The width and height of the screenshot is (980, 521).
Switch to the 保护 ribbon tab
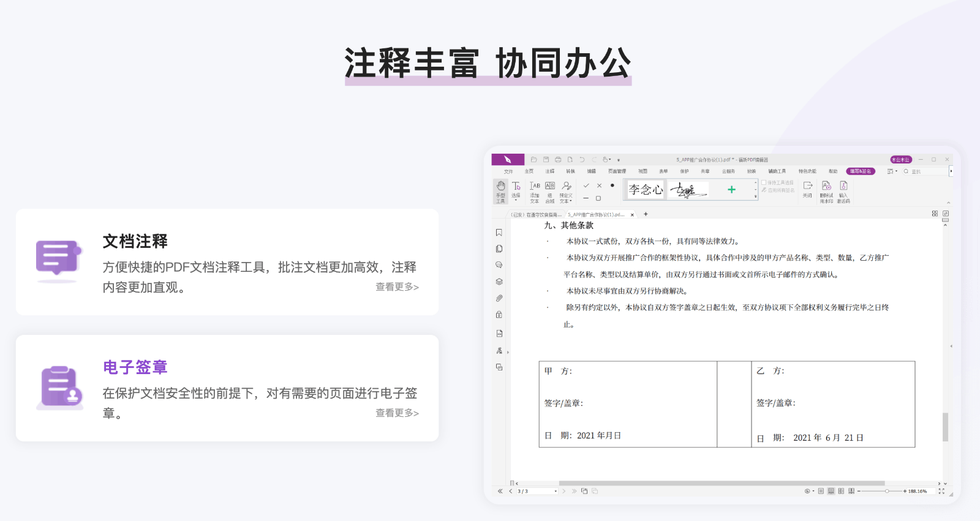click(x=685, y=171)
